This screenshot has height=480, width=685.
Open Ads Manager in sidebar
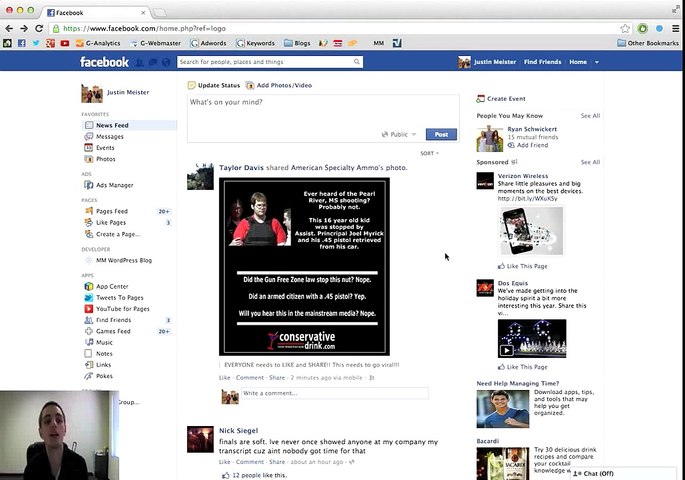[x=114, y=185]
